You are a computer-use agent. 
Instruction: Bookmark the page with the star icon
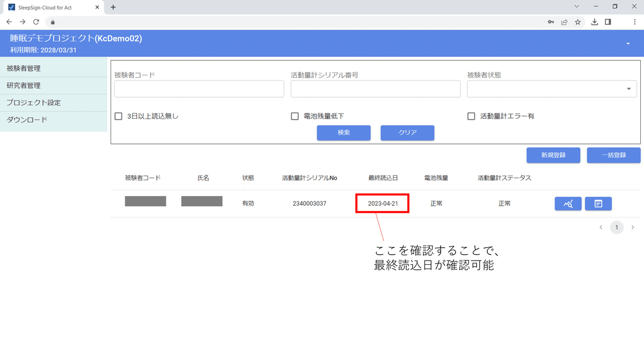[x=577, y=22]
